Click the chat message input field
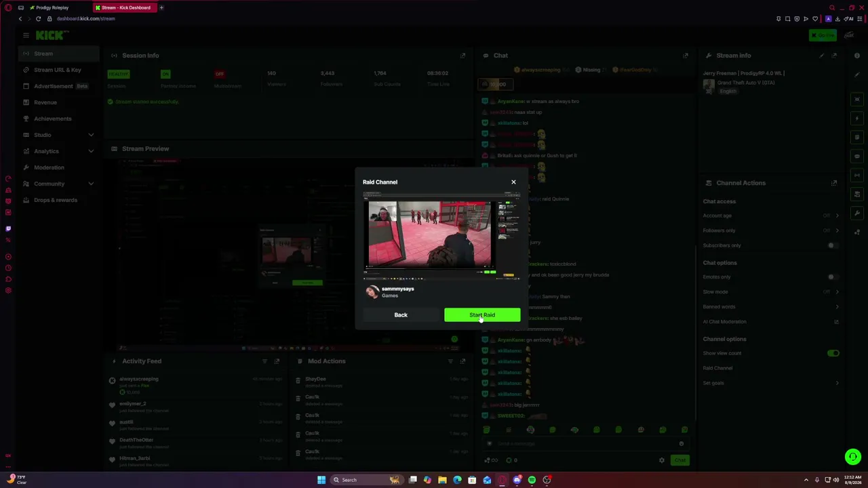 585,444
